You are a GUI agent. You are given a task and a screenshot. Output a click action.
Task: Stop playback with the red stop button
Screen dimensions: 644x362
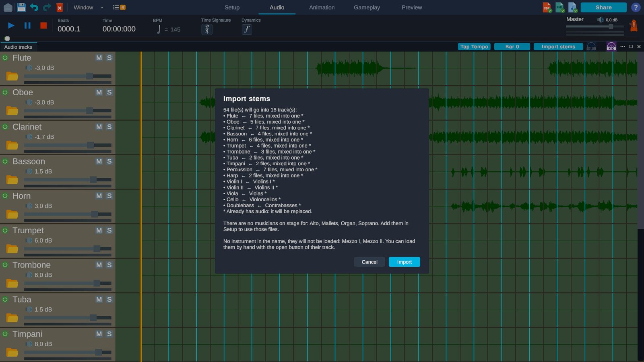pos(43,25)
